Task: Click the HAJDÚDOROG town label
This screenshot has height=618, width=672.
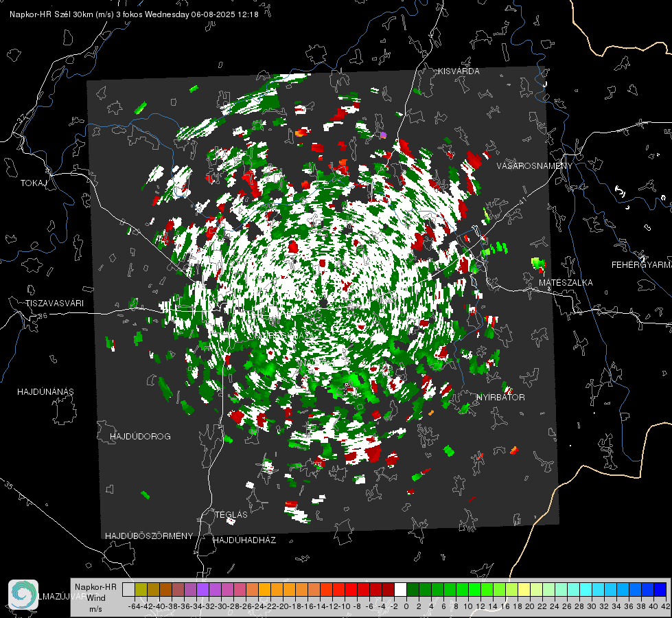Action: 140,436
